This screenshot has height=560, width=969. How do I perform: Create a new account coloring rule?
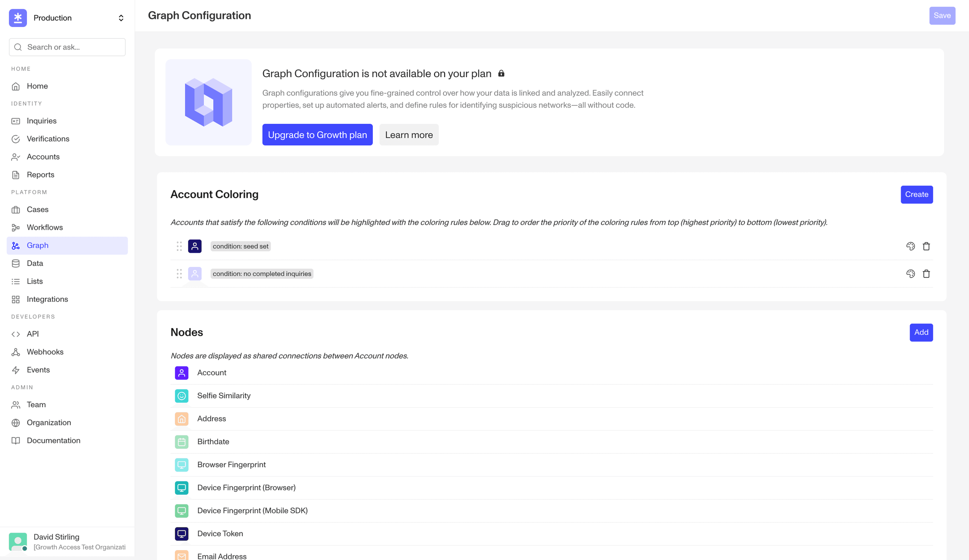point(916,195)
